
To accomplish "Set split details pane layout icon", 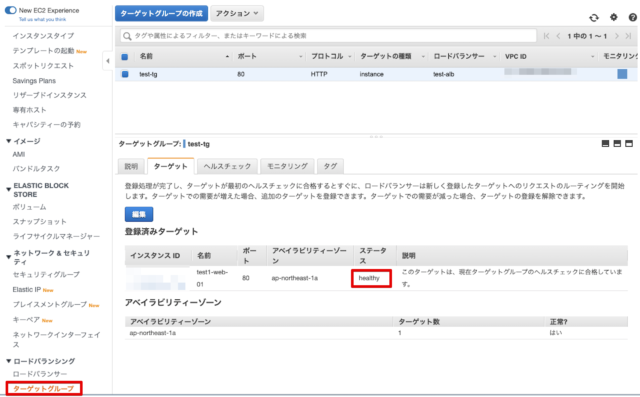I will 617,144.
